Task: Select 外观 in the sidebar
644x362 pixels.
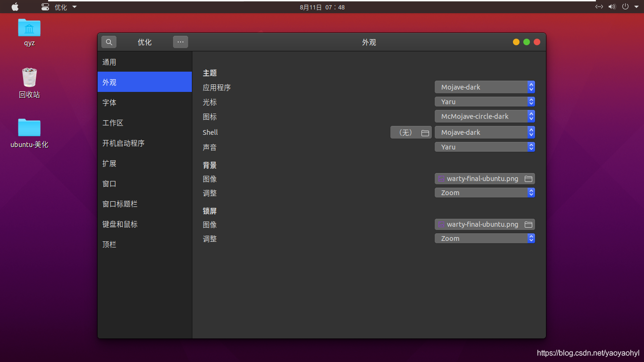Action: [x=145, y=82]
